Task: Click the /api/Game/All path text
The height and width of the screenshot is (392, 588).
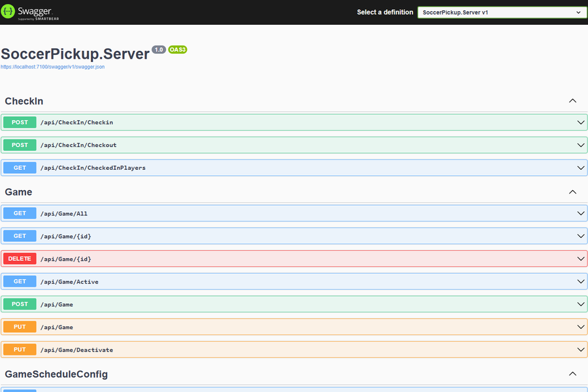Action: coord(64,214)
